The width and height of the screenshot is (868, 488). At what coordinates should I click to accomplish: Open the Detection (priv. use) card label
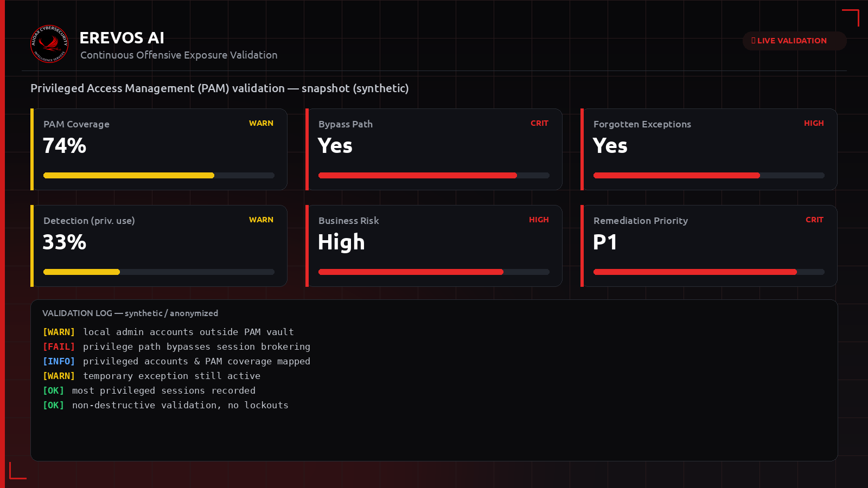pos(89,221)
